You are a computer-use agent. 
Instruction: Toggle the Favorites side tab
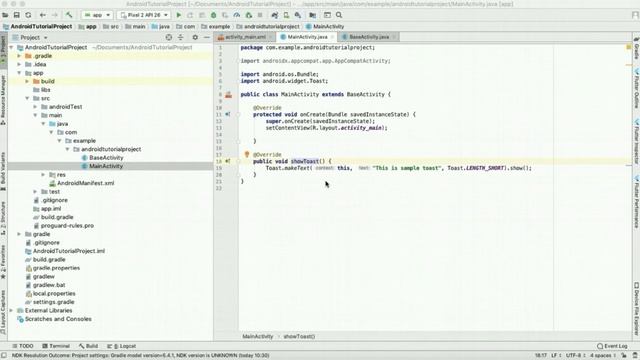click(3, 262)
